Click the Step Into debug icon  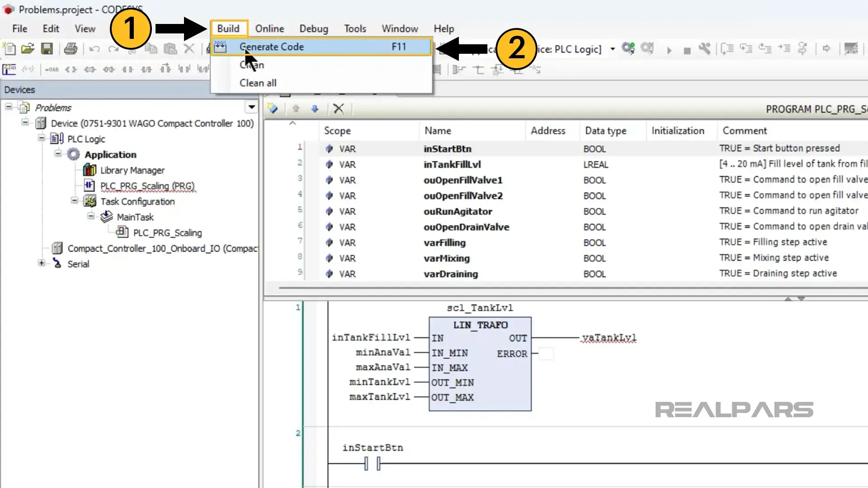pos(746,48)
